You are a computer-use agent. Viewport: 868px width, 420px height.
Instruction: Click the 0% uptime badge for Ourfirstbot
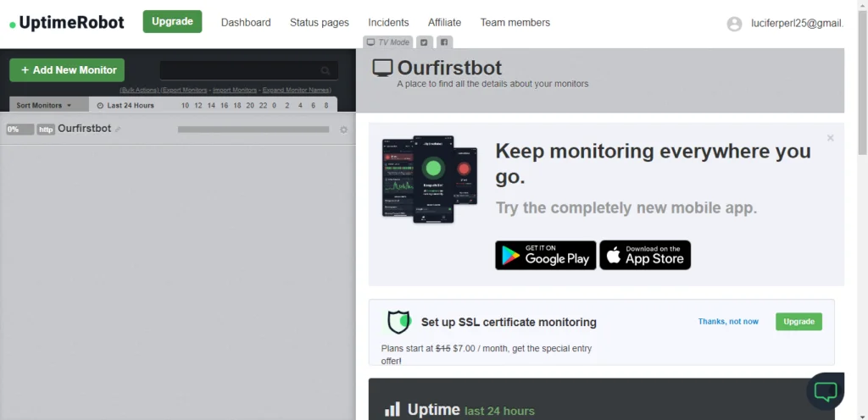click(x=20, y=130)
